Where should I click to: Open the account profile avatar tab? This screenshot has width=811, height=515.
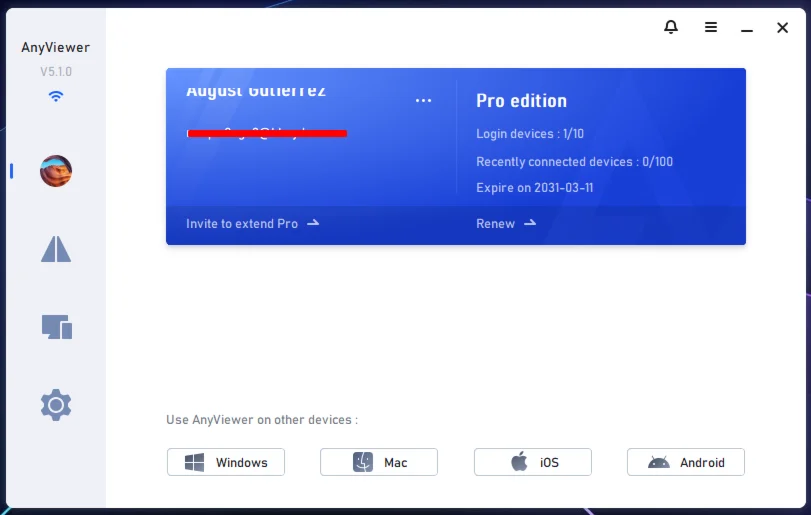click(x=56, y=171)
